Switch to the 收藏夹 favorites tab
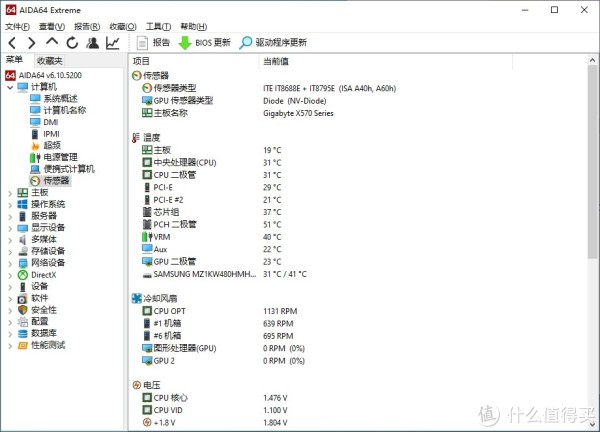This screenshot has width=600, height=432. (x=50, y=60)
